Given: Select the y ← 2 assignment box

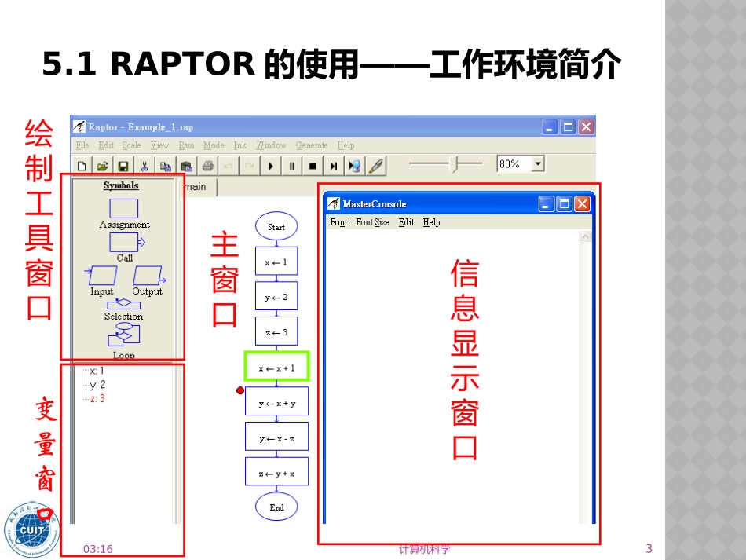Looking at the screenshot, I should 276,296.
